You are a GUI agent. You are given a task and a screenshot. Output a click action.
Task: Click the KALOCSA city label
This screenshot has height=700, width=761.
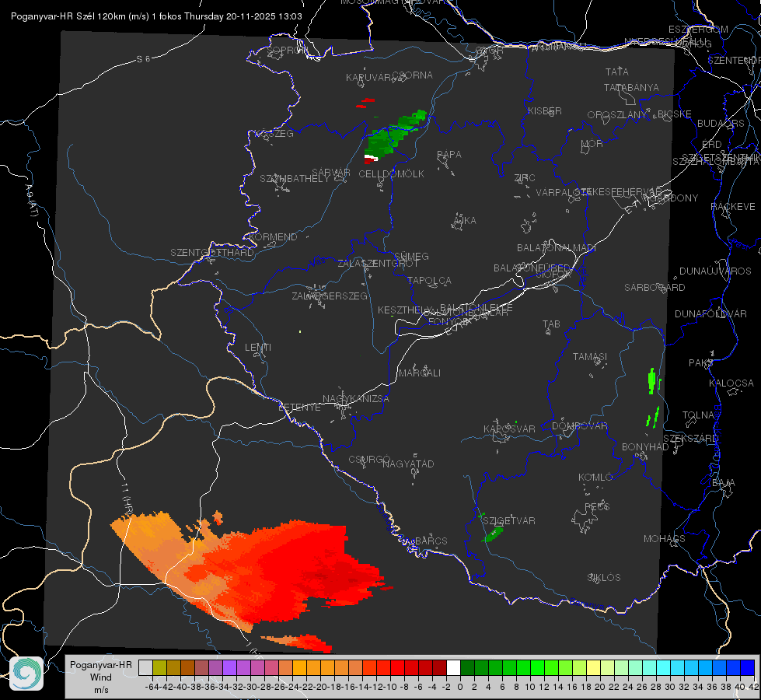click(731, 383)
